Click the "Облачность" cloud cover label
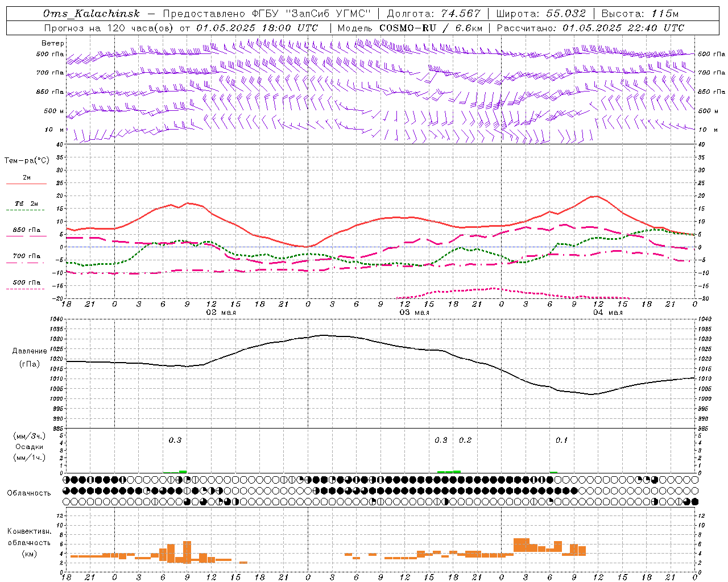Image resolution: width=728 pixels, height=582 pixels. (x=29, y=493)
